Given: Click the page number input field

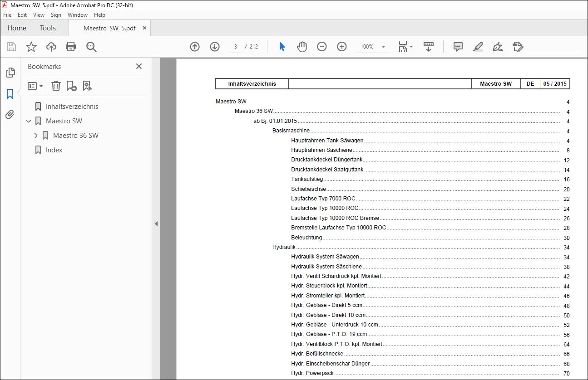Looking at the screenshot, I should (x=236, y=47).
